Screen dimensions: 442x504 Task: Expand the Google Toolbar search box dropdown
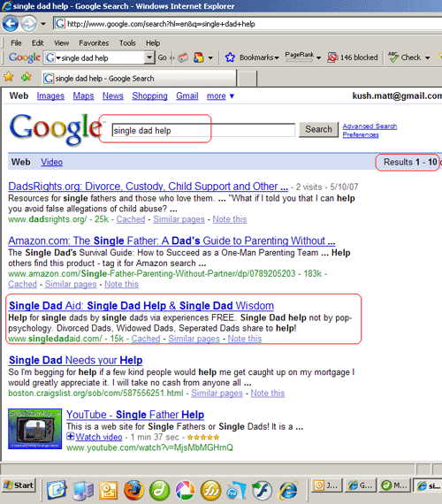[149, 57]
